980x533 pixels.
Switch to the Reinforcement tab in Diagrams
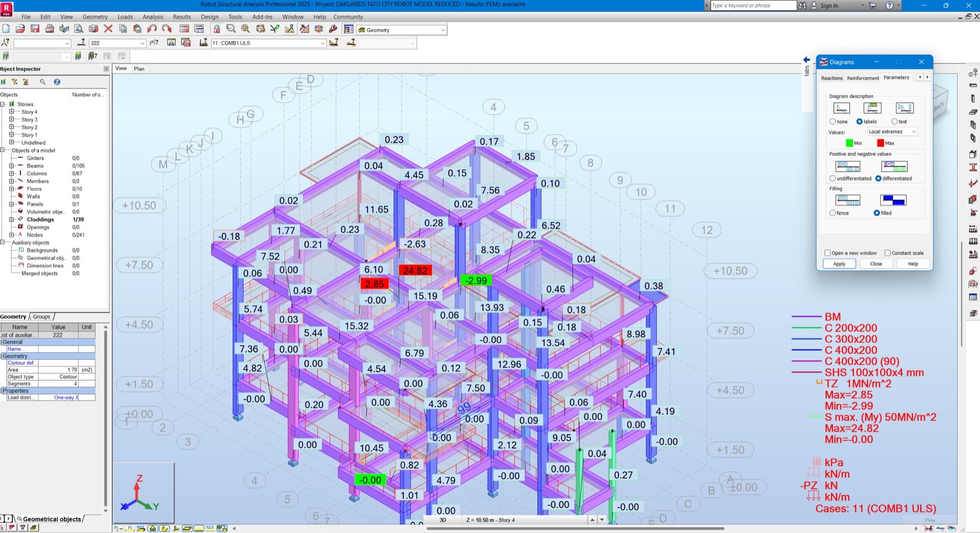click(x=863, y=78)
